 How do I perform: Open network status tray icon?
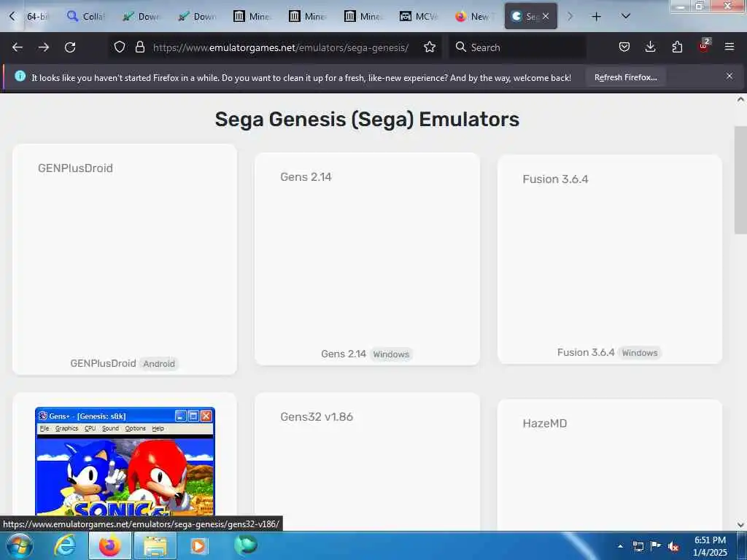coord(638,546)
